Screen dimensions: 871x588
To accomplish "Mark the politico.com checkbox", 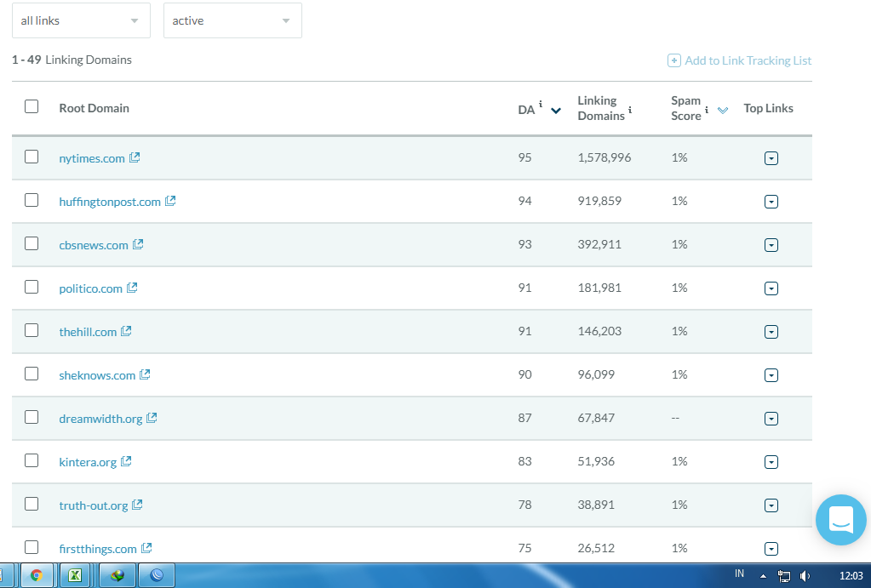I will pos(32,287).
